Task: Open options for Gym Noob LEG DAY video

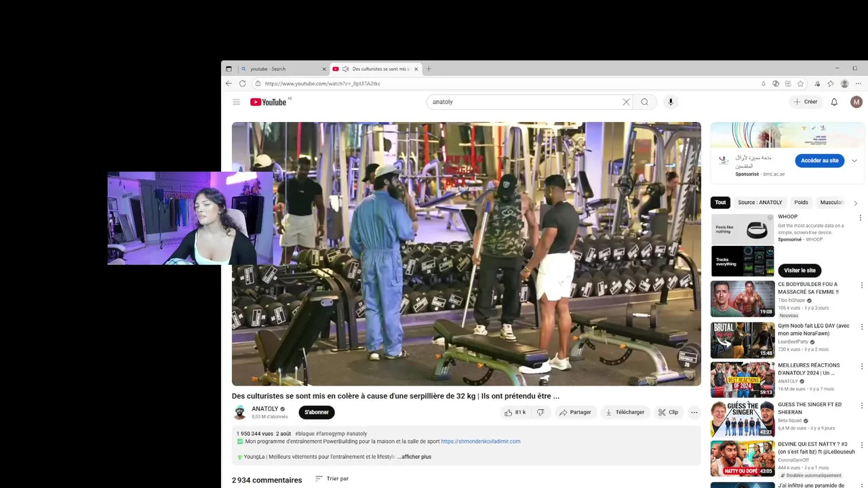Action: (861, 327)
